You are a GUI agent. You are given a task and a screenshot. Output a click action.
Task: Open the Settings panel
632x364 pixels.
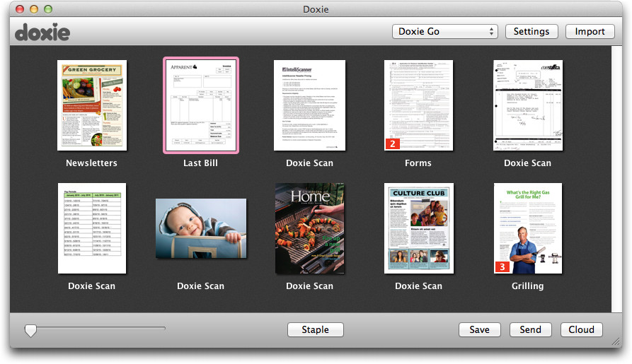point(531,32)
